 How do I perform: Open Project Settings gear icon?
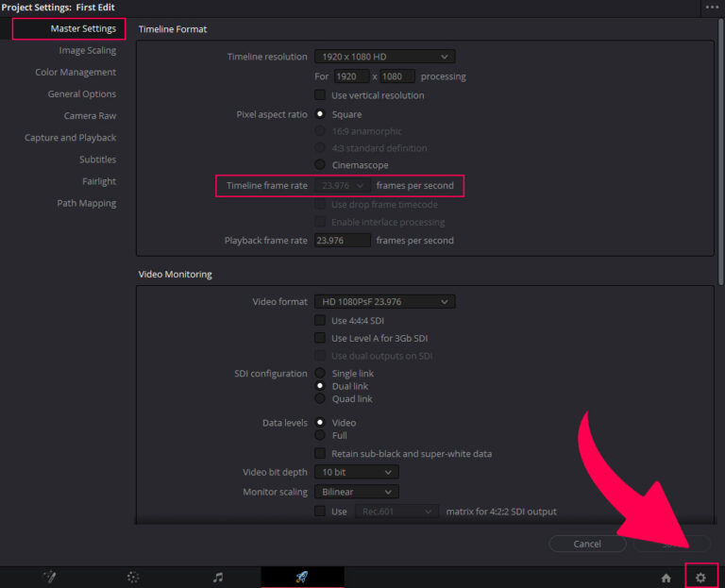pyautogui.click(x=700, y=578)
